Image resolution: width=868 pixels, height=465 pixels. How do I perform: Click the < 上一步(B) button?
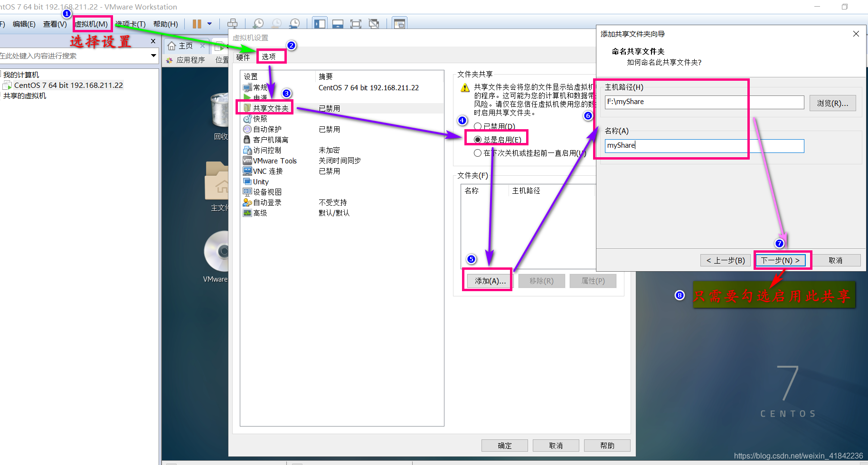coord(726,260)
